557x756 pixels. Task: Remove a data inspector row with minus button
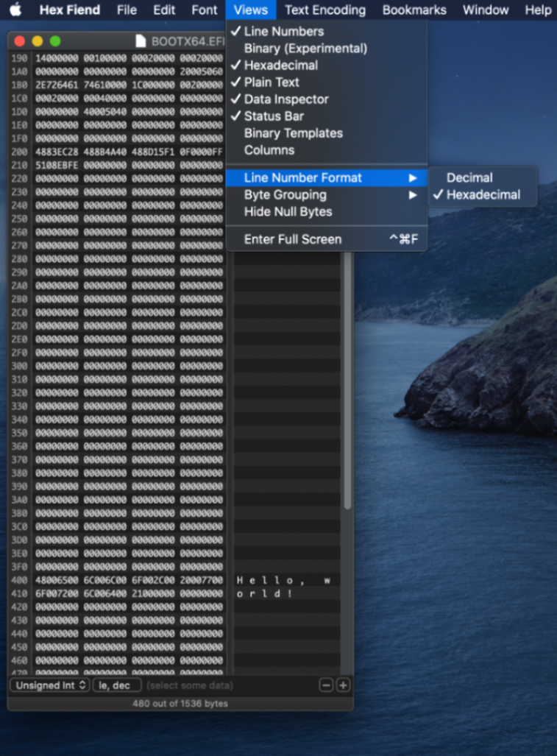pyautogui.click(x=326, y=685)
